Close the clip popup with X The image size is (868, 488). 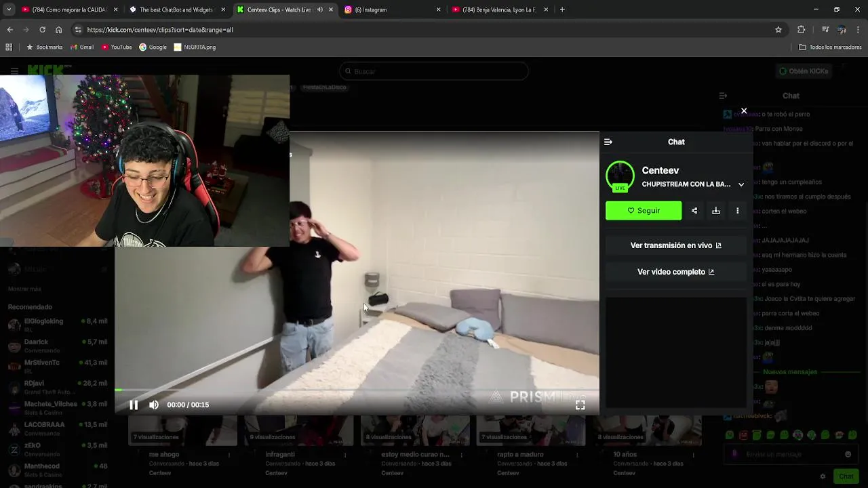click(x=744, y=110)
